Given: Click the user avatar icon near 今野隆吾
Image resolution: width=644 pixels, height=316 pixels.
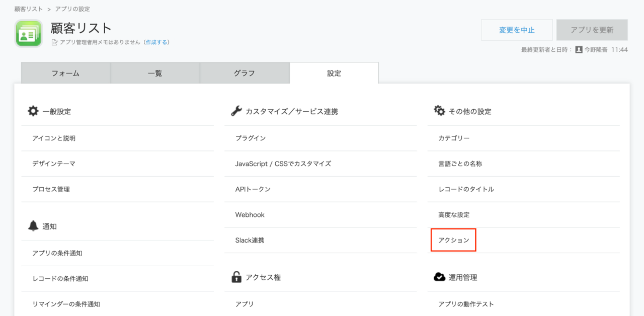Looking at the screenshot, I should (579, 50).
